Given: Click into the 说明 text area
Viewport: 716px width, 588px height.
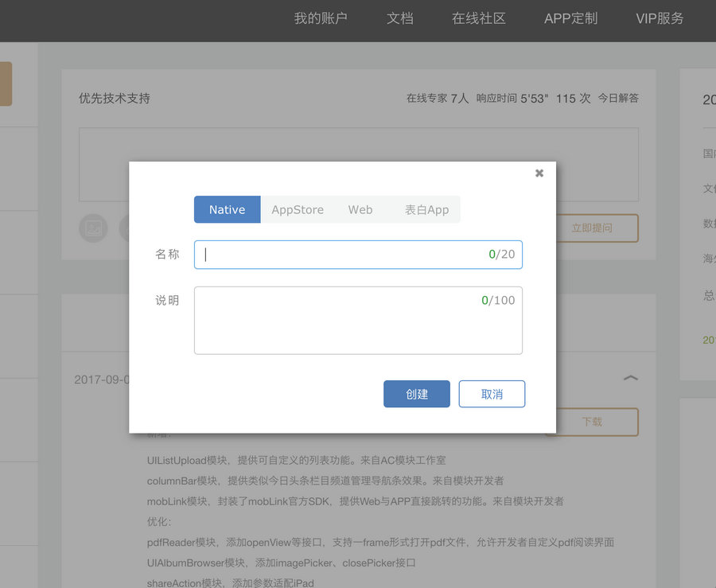Looking at the screenshot, I should (358, 321).
